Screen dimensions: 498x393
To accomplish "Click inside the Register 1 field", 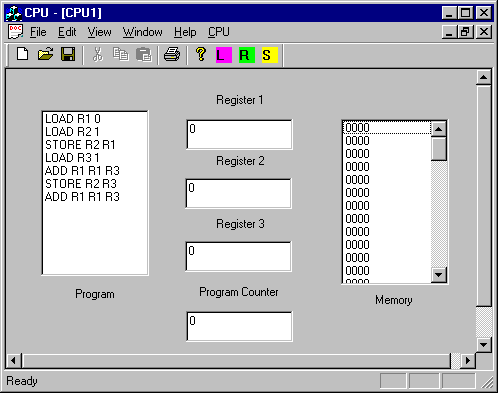I will tap(239, 134).
